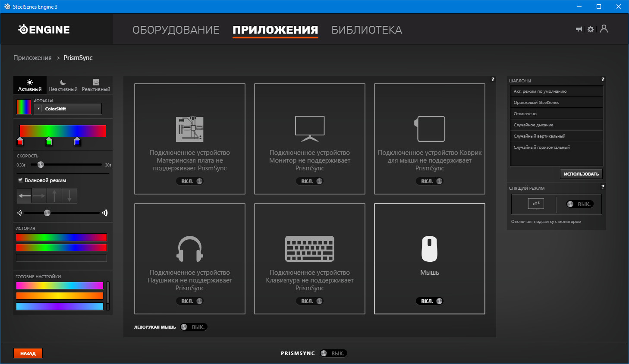Toggle PrismSync for the keyboard
This screenshot has height=364, width=629.
pos(310,301)
